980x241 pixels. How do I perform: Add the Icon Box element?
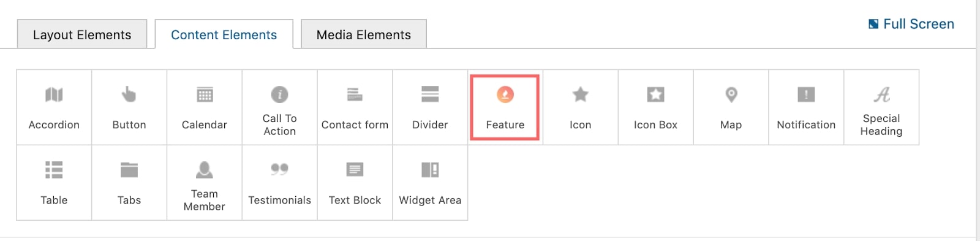[x=656, y=107]
